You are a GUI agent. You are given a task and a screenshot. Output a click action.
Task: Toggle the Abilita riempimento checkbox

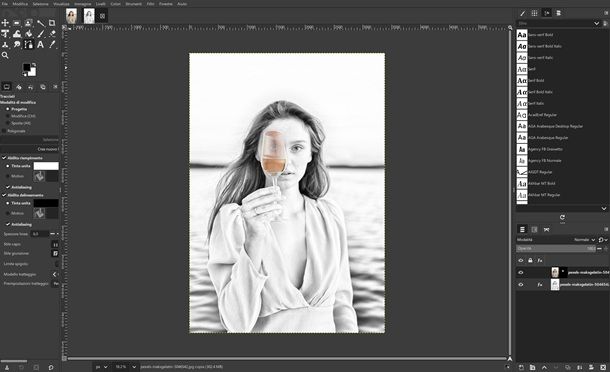click(x=4, y=158)
